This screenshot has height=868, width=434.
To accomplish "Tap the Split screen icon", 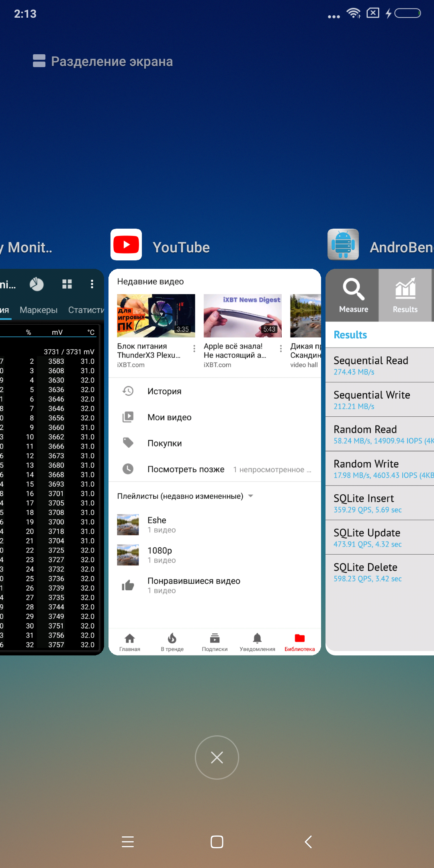I will click(39, 61).
